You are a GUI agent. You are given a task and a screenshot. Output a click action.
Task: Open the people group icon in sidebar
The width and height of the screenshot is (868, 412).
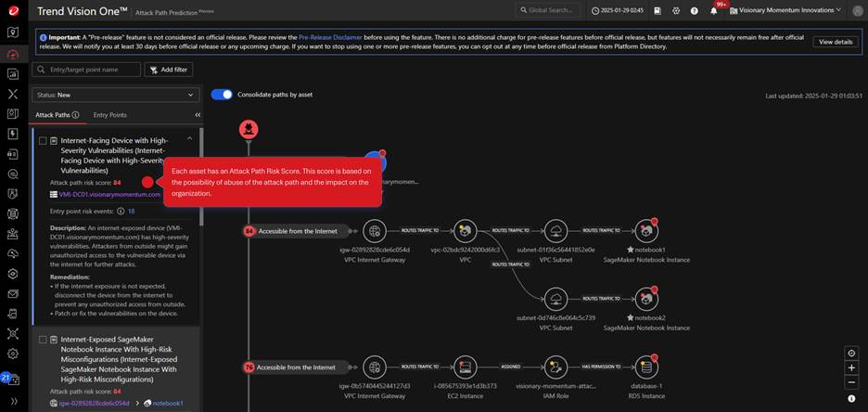tap(13, 234)
